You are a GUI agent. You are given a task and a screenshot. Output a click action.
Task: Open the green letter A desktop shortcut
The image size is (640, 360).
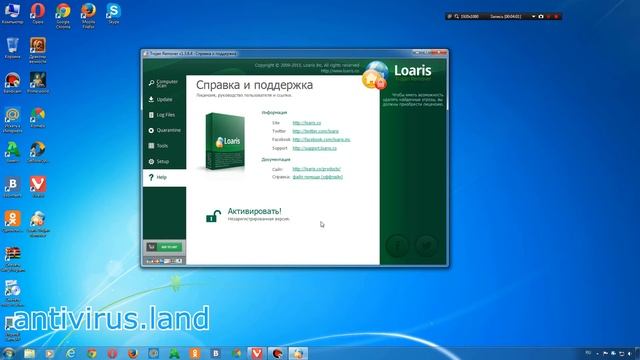tap(12, 152)
